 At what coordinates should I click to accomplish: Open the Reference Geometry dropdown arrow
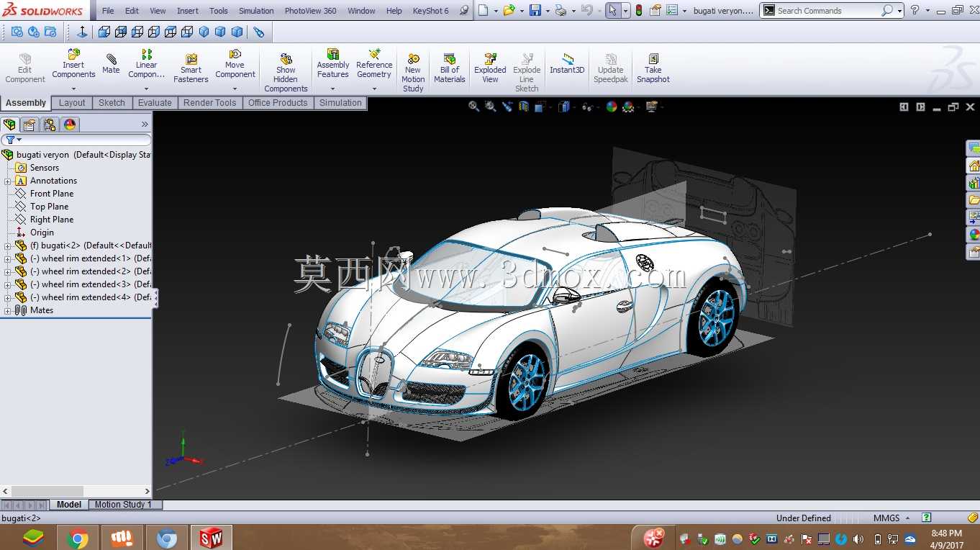[374, 89]
